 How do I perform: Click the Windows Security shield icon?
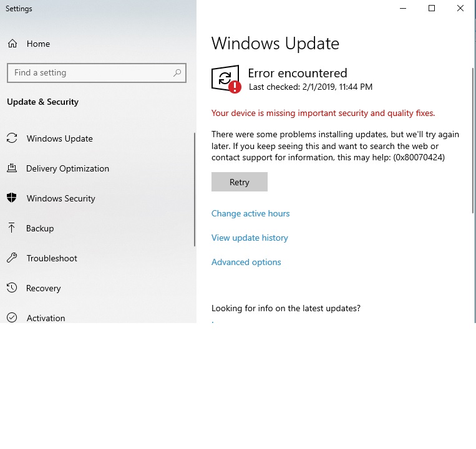pyautogui.click(x=12, y=198)
